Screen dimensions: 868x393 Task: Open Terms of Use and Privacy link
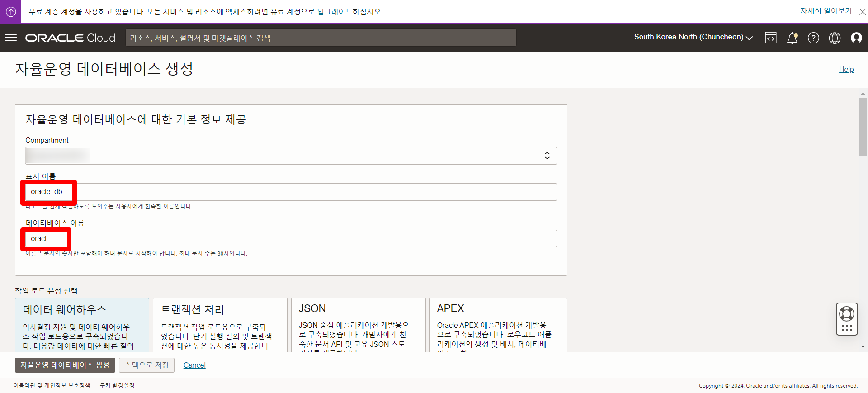click(52, 385)
